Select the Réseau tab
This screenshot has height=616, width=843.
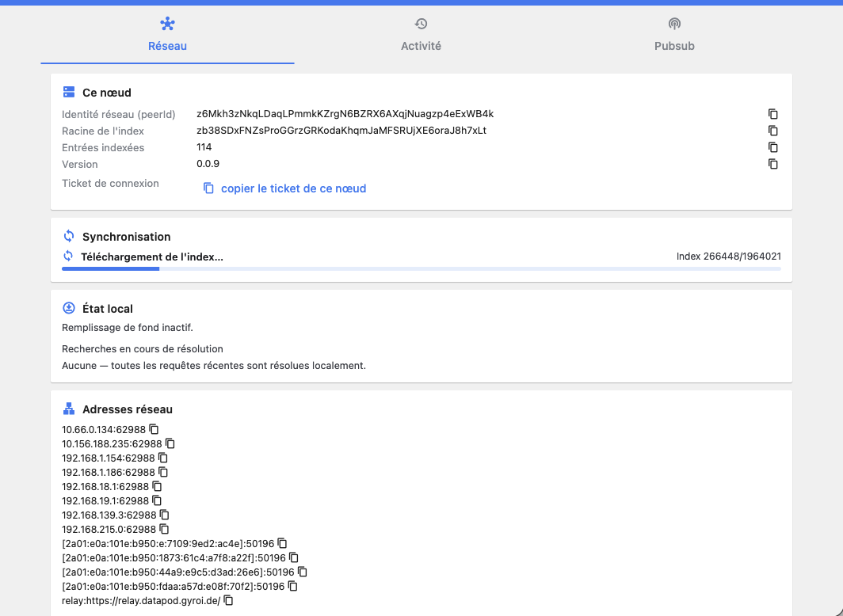(x=167, y=34)
